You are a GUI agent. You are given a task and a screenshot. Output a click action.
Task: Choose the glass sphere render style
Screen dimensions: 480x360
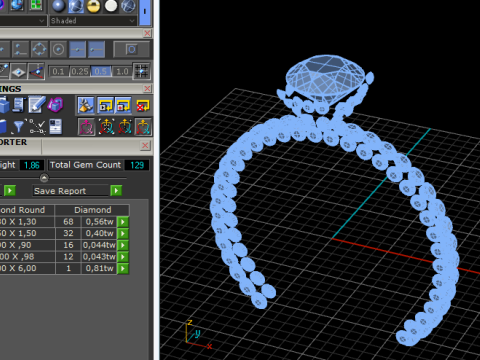pyautogui.click(x=128, y=6)
